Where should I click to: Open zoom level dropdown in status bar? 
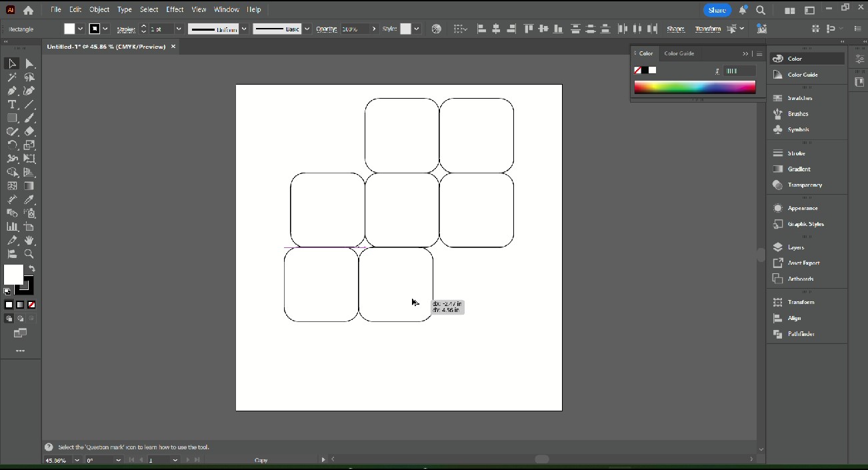[x=77, y=460]
